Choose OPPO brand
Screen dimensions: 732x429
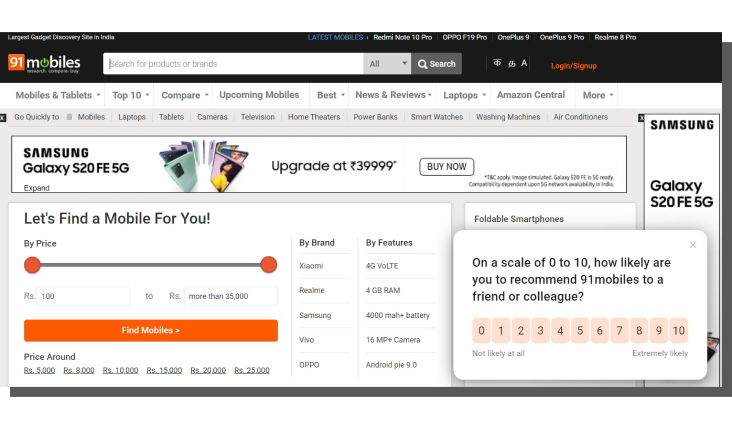coord(309,365)
